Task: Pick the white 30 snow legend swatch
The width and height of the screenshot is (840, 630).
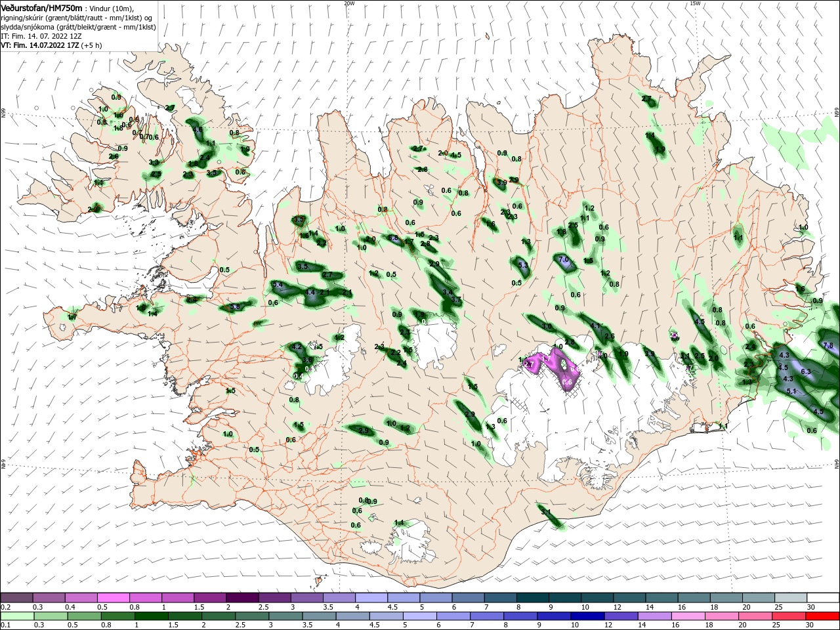Action: point(823,598)
